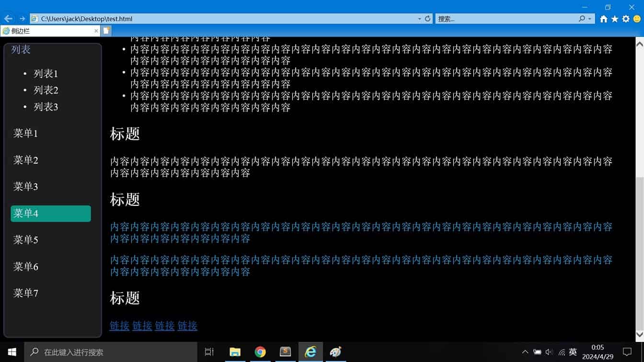The height and width of the screenshot is (362, 644).
Task: Click the scrollbar down arrow
Action: tap(639, 335)
